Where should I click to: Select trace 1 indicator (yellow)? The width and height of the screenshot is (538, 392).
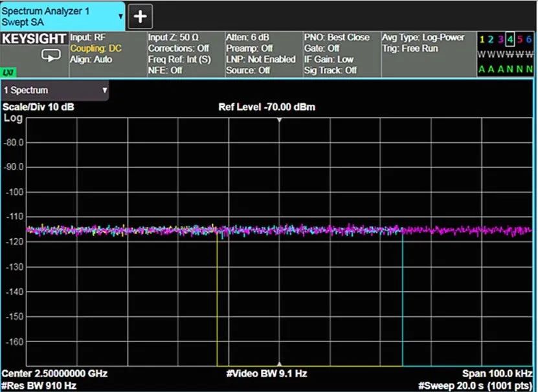[x=482, y=40]
